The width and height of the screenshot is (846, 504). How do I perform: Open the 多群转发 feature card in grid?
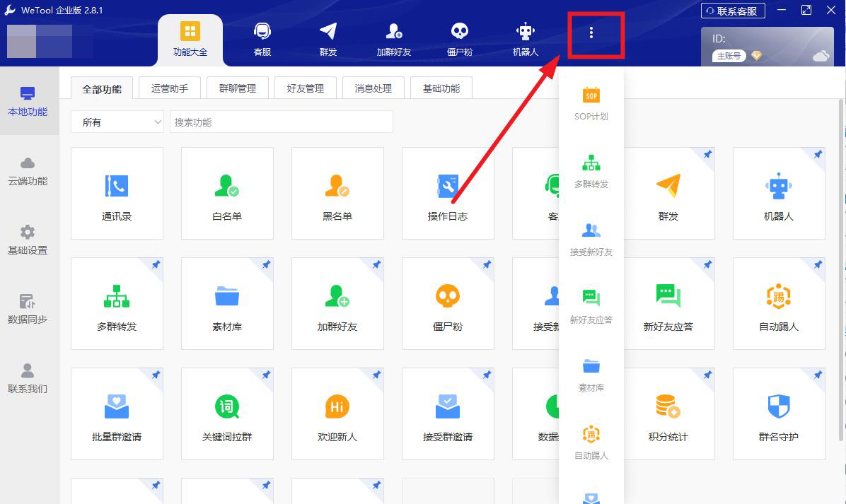pyautogui.click(x=117, y=303)
